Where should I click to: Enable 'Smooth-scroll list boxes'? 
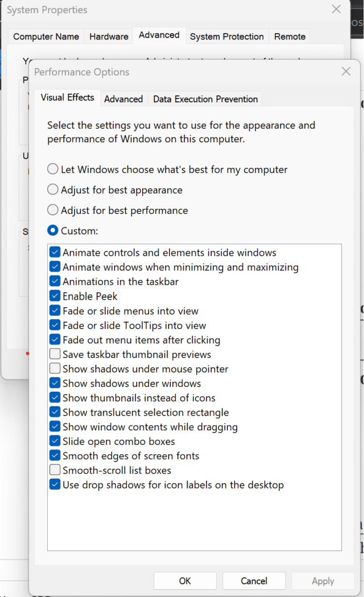(x=55, y=470)
